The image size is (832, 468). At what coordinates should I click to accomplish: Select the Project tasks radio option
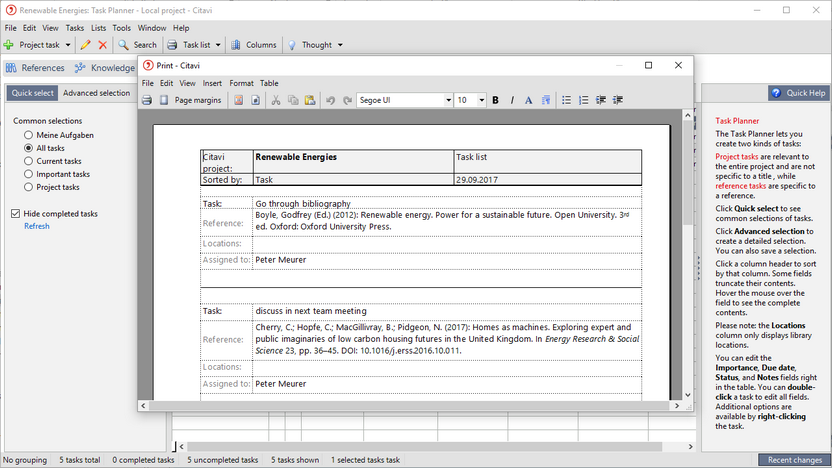click(29, 187)
